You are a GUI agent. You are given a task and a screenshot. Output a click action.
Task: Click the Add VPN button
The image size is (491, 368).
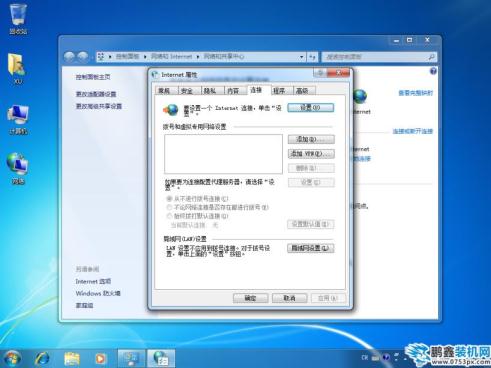point(311,153)
